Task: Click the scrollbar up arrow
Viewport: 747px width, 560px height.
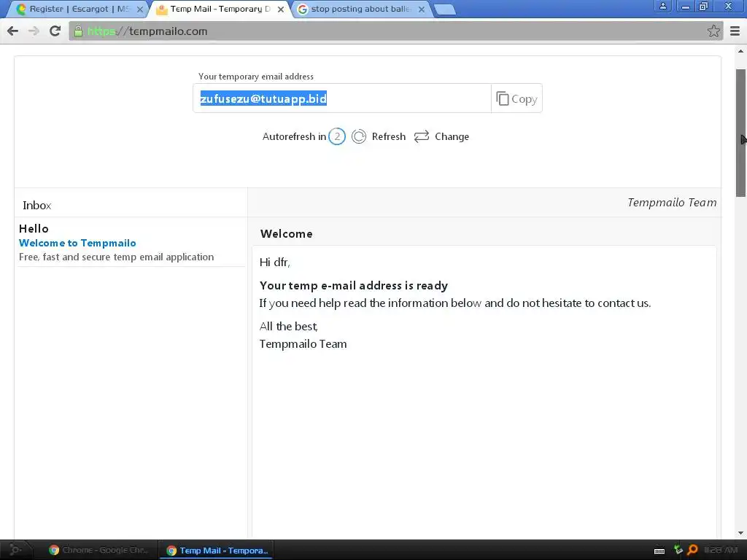Action: 741,51
